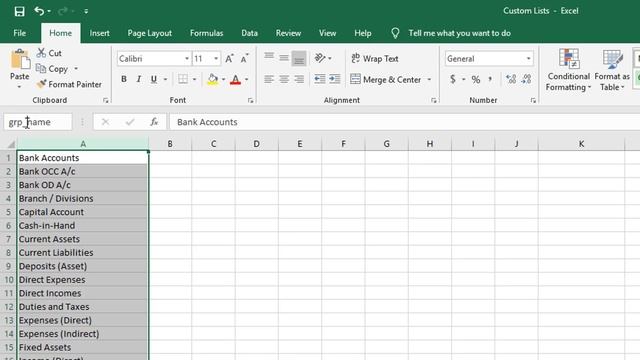The width and height of the screenshot is (640, 360).
Task: Open the Fill Color dropdown arrow
Action: (224, 79)
